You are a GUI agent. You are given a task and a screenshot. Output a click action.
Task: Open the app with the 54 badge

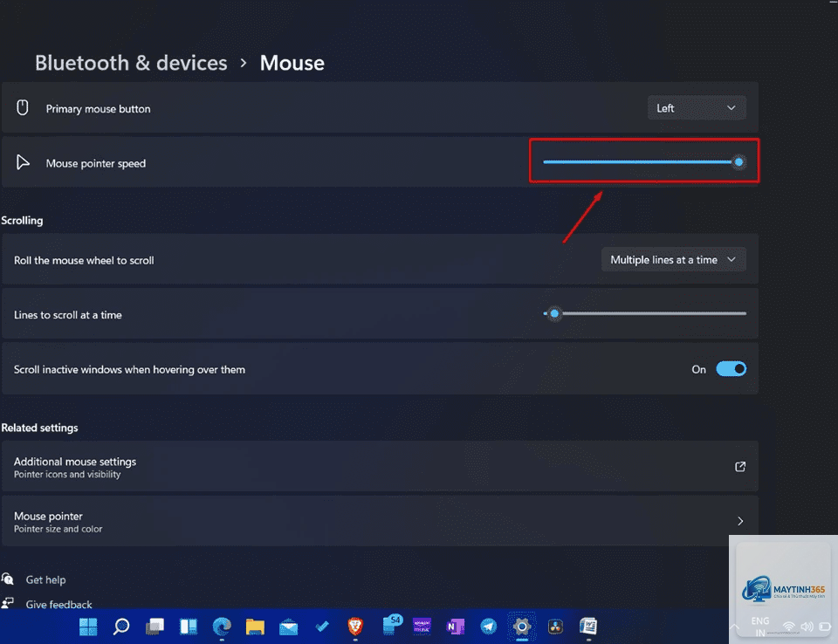[391, 625]
